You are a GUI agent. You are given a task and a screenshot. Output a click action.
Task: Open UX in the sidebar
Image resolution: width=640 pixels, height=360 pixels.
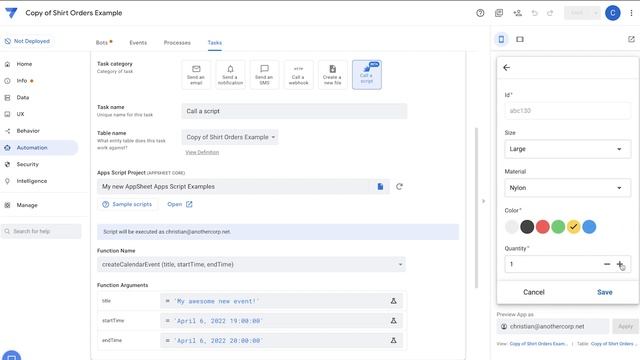click(x=20, y=114)
